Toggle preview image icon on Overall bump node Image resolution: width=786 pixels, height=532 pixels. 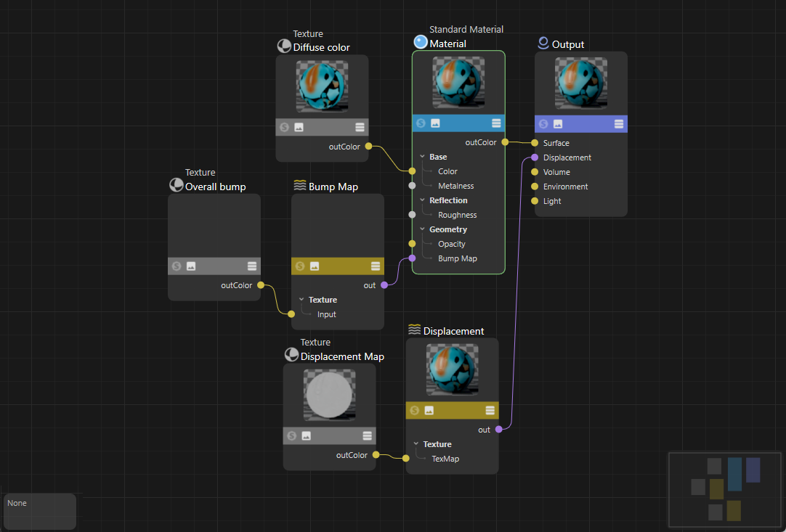point(191,266)
